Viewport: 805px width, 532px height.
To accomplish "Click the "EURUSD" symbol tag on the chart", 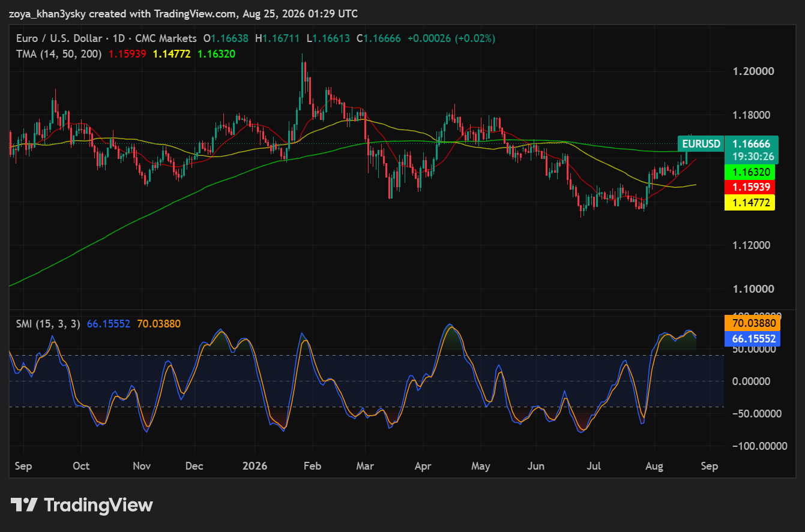I will (701, 144).
